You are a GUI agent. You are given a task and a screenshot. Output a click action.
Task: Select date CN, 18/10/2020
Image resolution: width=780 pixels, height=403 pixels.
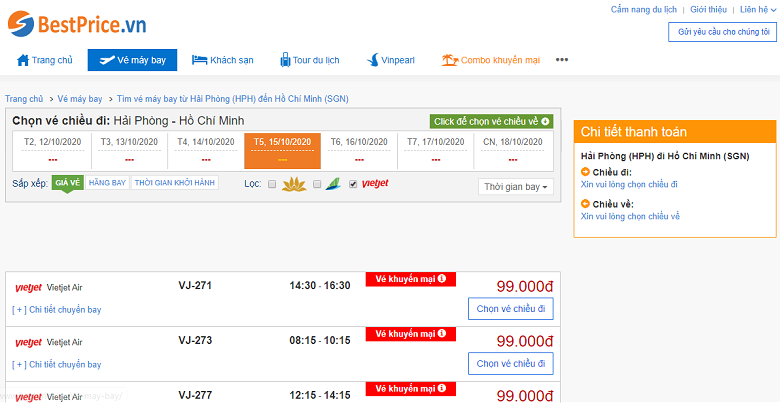click(x=513, y=150)
